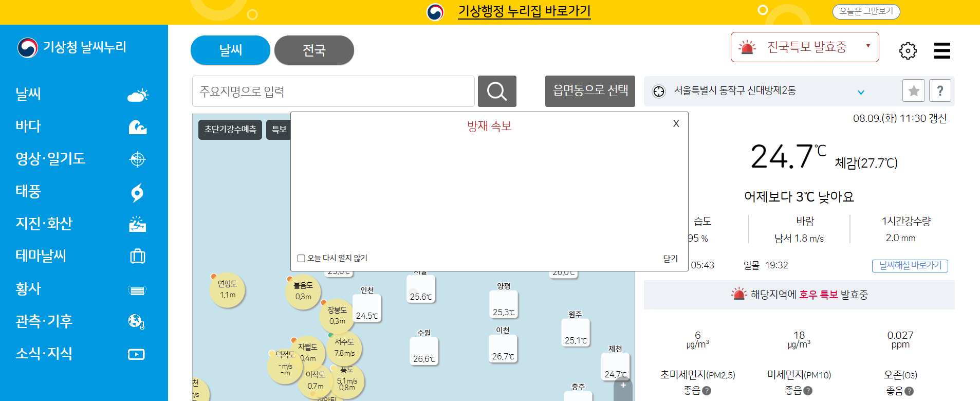Click the current-location crosshair icon

[659, 92]
